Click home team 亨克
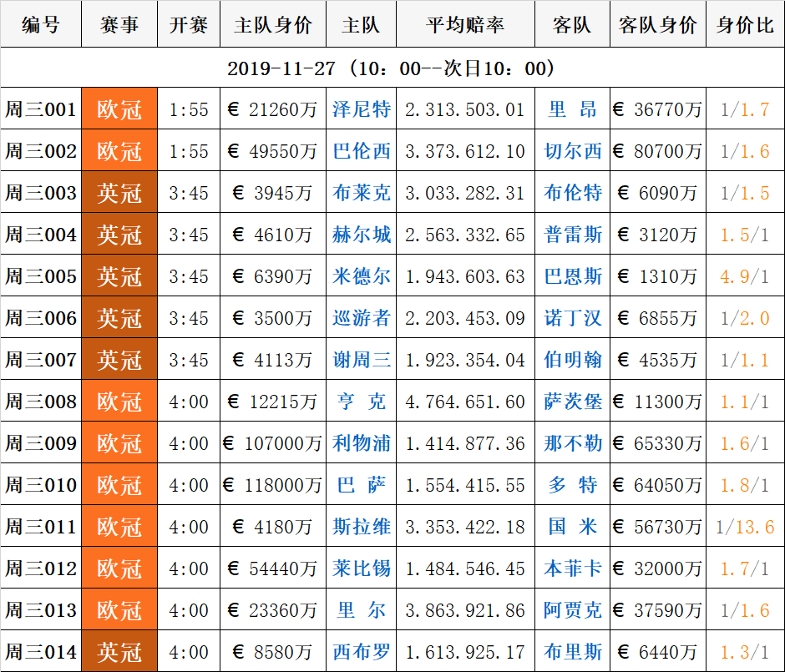Image resolution: width=785 pixels, height=672 pixels. click(361, 402)
